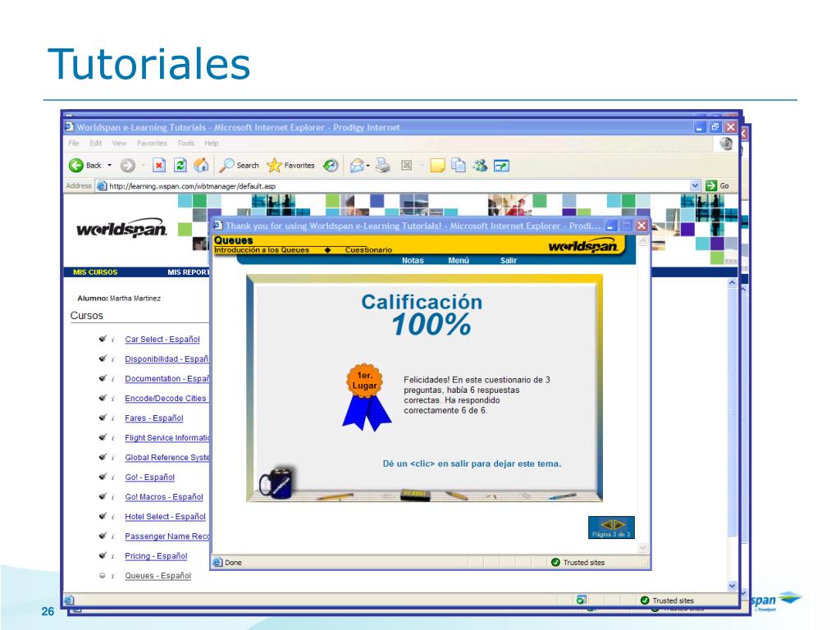This screenshot has width=840, height=630.
Task: Open the Flight Service Information course link
Action: 167,438
